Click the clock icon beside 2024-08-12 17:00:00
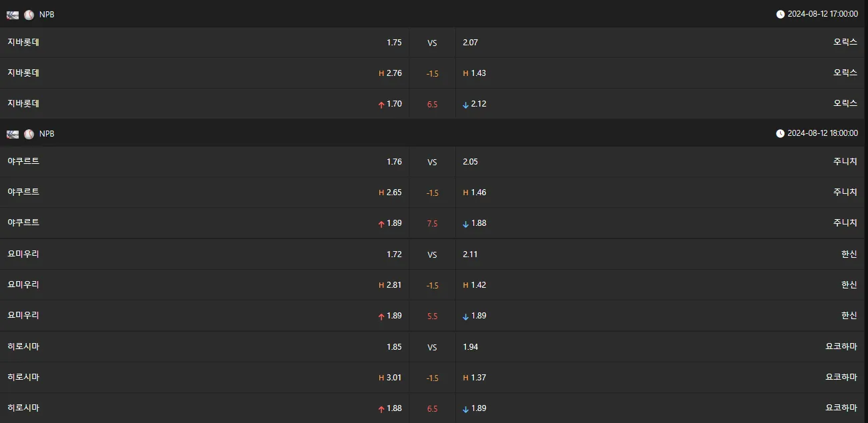The height and width of the screenshot is (423, 868). [780, 14]
